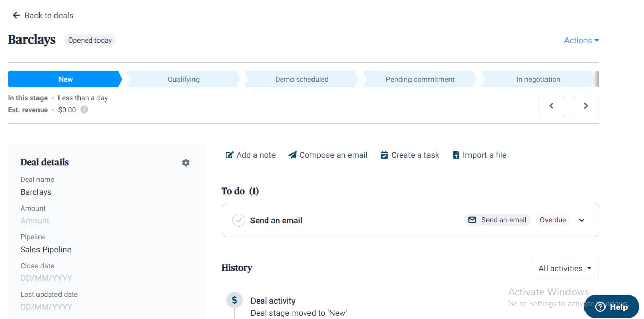This screenshot has height=319, width=644.
Task: Click the Overdue status badge
Action: pos(553,220)
